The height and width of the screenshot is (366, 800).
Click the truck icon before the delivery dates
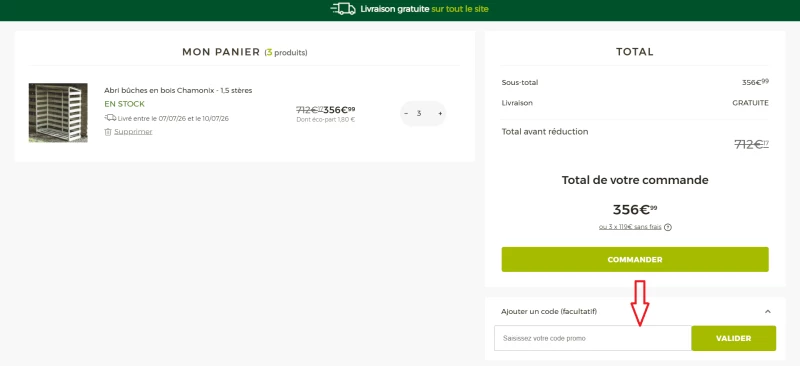[x=110, y=118]
